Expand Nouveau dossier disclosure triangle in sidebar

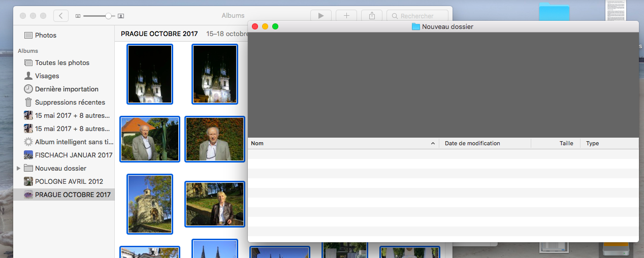19,168
